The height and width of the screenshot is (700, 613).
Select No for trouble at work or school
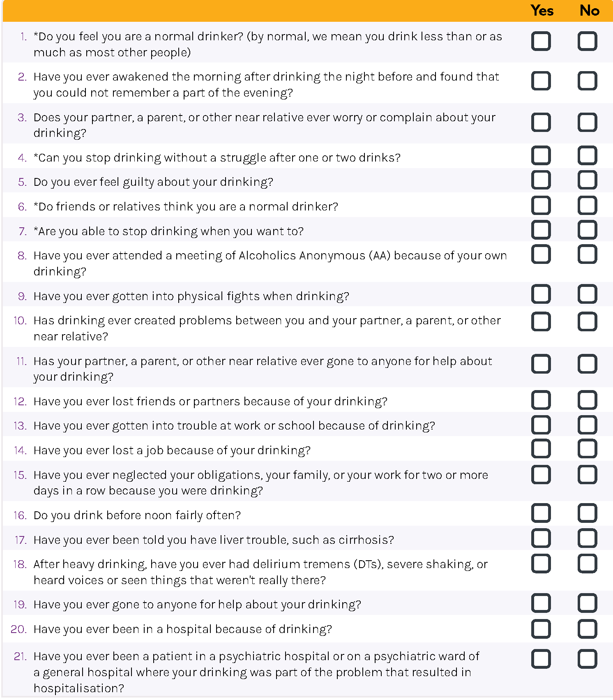coord(587,425)
